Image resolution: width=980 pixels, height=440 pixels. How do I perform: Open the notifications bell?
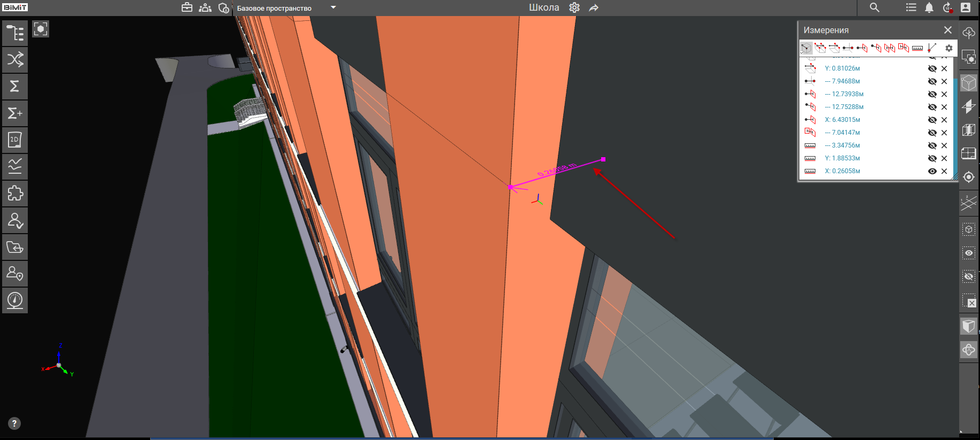(x=929, y=7)
